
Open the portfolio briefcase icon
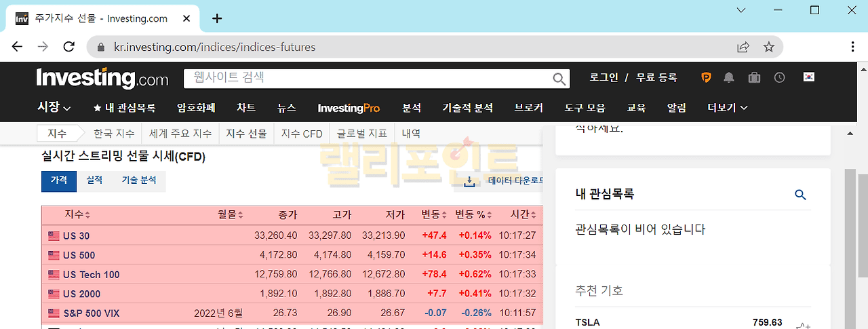[x=754, y=78]
